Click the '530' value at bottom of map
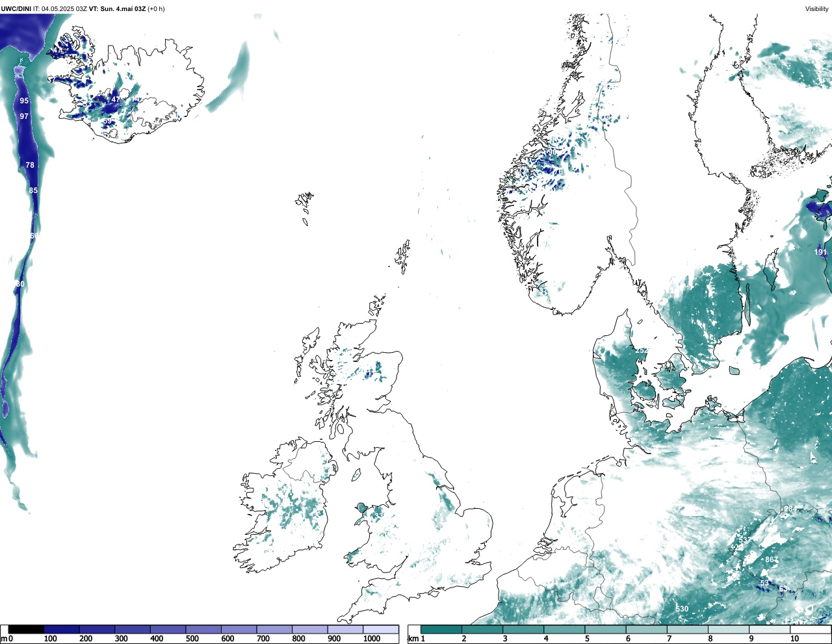 pos(682,609)
